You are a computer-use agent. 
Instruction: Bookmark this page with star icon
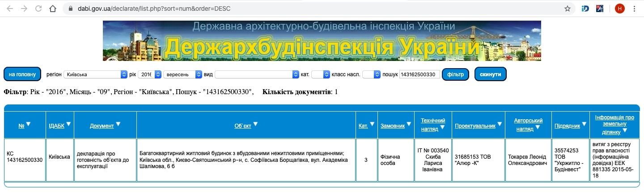point(568,9)
